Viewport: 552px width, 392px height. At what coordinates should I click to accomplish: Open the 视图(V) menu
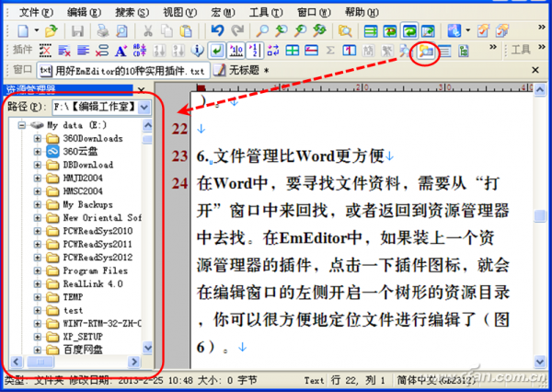click(180, 12)
